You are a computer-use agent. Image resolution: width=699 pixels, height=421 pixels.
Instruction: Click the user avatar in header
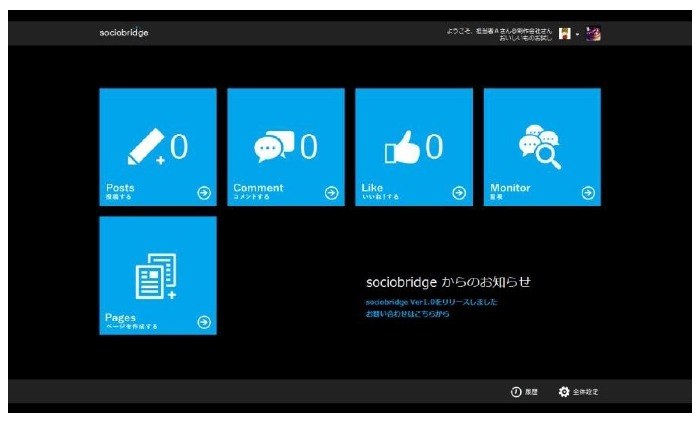[x=565, y=33]
